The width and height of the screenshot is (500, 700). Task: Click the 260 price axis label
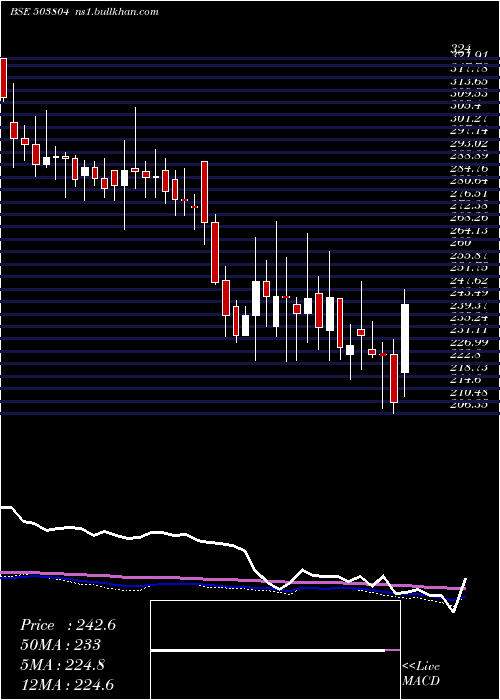(461, 243)
